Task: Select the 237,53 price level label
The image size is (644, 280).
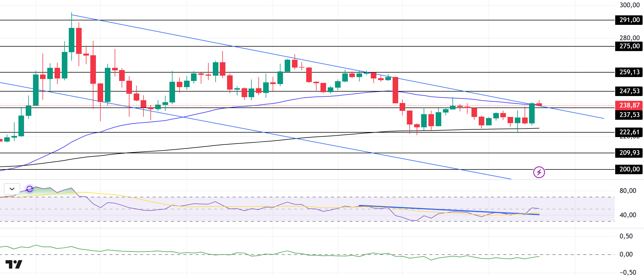Action: pyautogui.click(x=629, y=115)
